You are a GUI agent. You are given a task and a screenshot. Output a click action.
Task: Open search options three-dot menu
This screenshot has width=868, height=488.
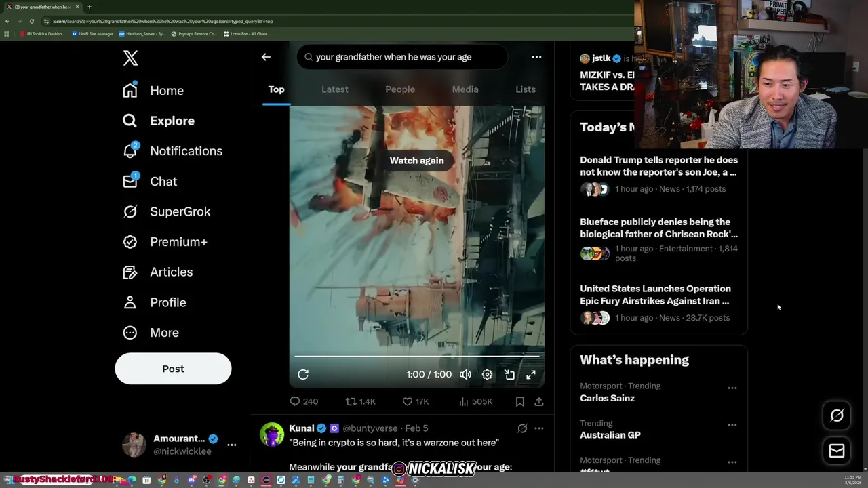pos(536,57)
